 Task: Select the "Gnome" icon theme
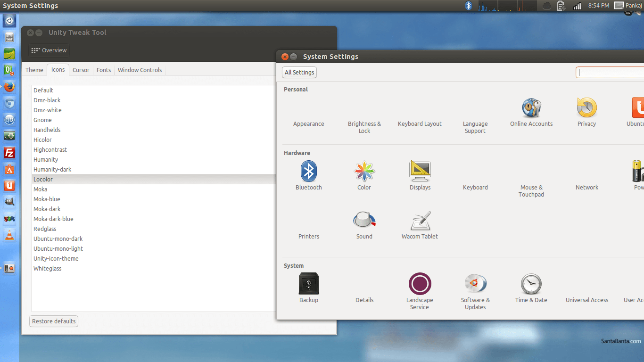154,120
